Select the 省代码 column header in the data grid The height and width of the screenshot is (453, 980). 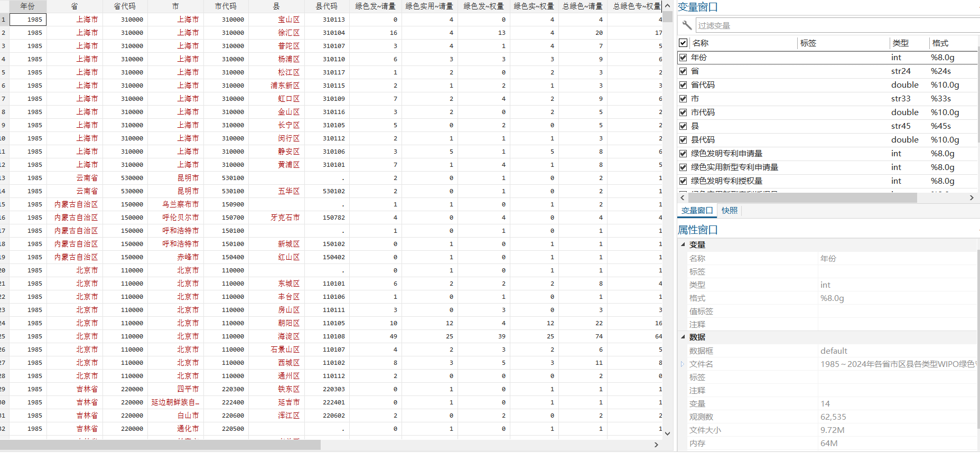[x=125, y=6]
